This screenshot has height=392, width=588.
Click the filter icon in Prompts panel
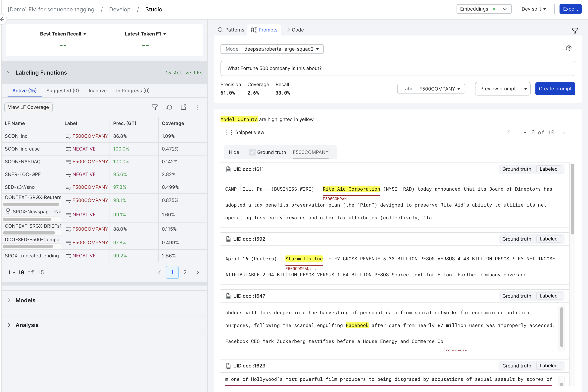574,31
